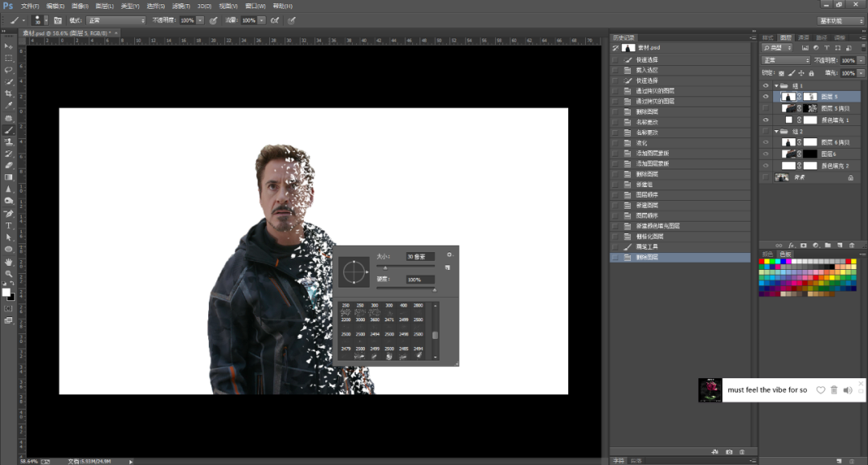Select the Brush tool in the toolbox
868x465 pixels.
tap(8, 130)
